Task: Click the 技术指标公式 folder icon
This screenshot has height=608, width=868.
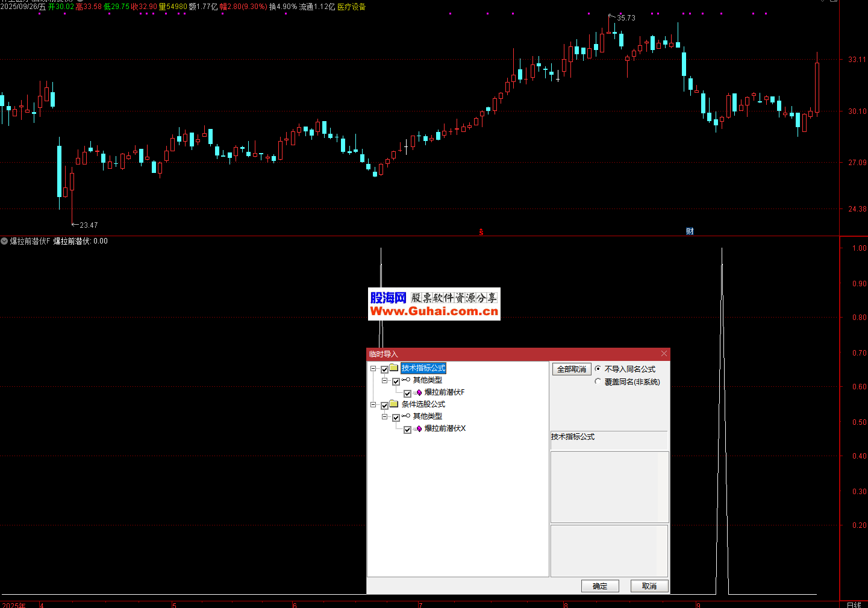Action: coord(394,368)
